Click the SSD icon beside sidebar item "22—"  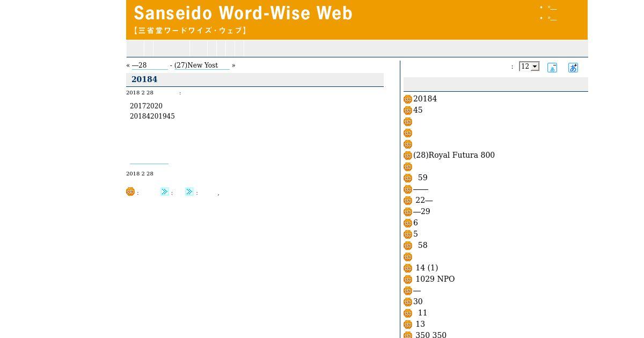tap(408, 201)
